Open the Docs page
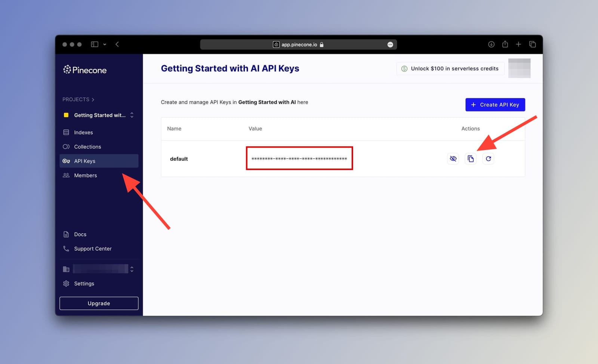The image size is (598, 364). point(80,234)
